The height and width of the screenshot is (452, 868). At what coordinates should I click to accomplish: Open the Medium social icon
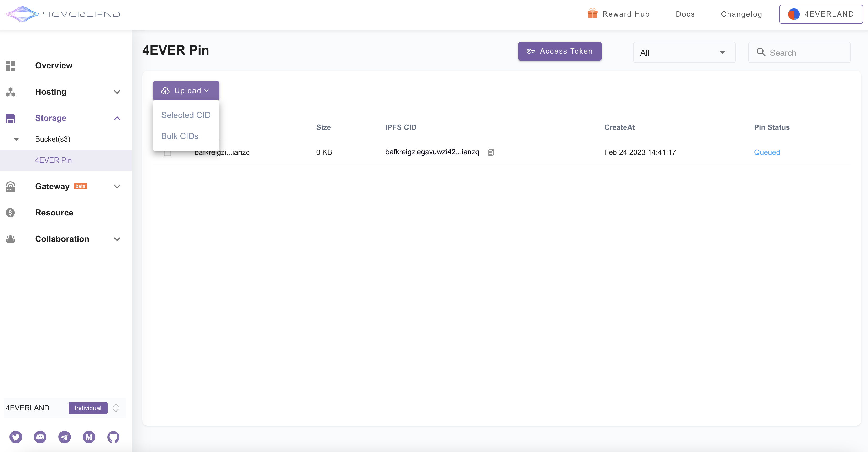(89, 437)
